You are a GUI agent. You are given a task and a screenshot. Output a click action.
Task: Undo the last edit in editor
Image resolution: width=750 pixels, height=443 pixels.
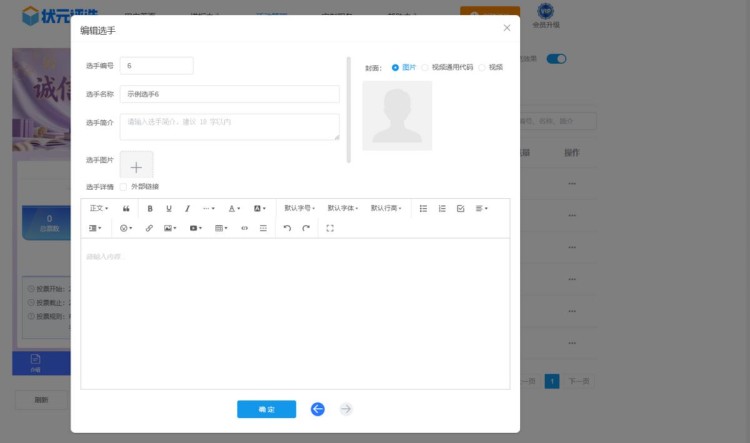[x=287, y=228]
